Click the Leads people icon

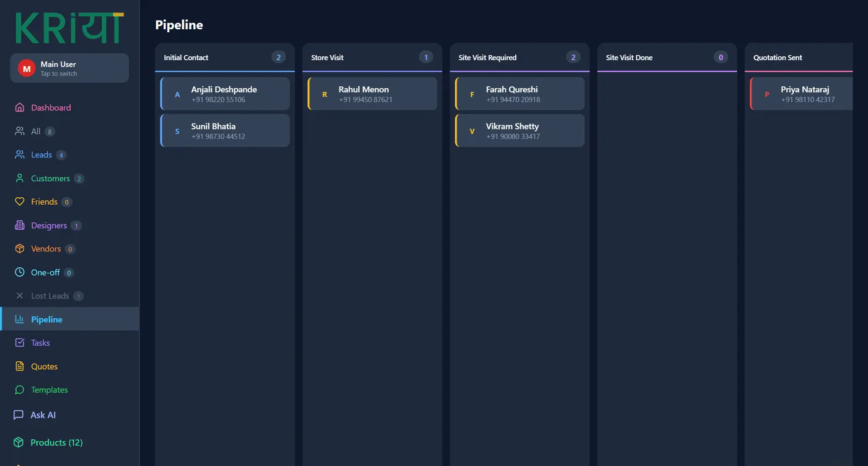coord(19,155)
